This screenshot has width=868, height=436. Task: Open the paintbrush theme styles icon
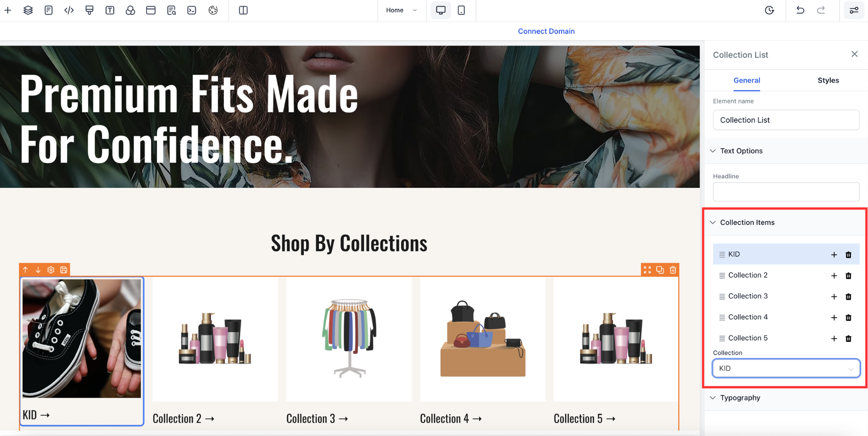(x=89, y=10)
